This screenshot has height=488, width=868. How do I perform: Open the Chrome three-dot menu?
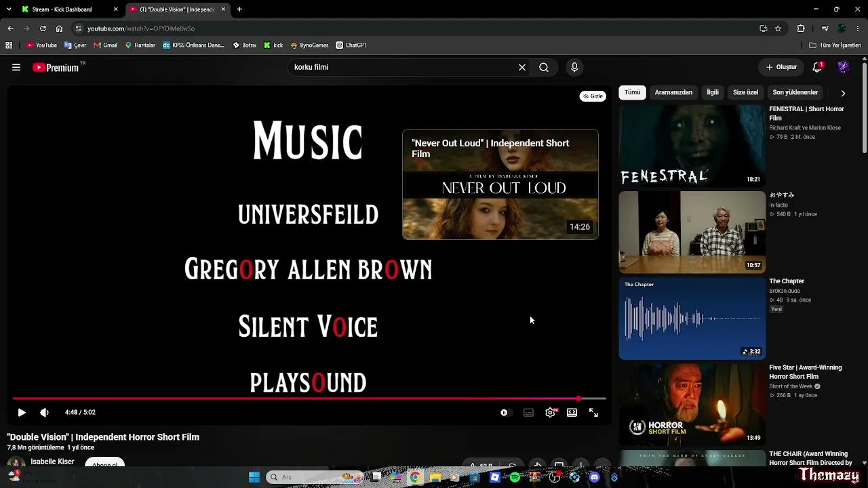click(x=858, y=28)
